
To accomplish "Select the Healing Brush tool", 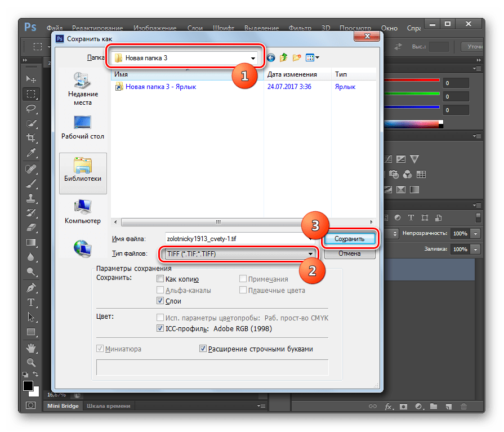I will 31,168.
